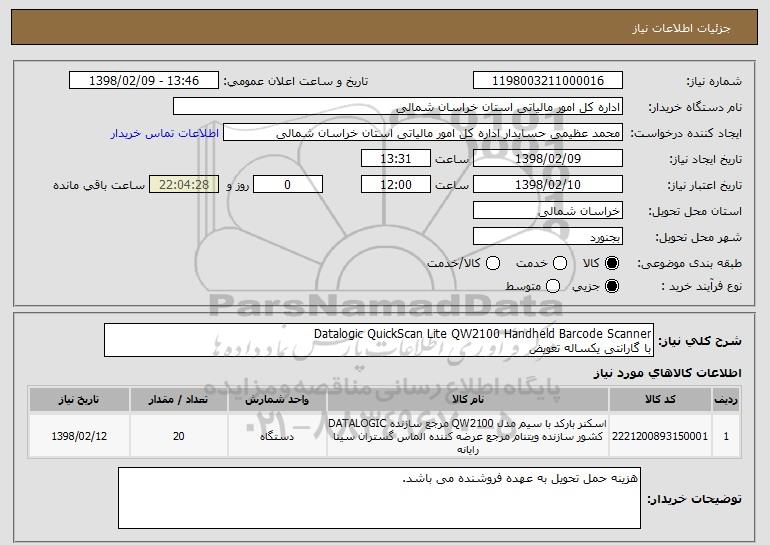The image size is (770, 545).
Task: Click the creation time field 13:31
Action: point(396,159)
